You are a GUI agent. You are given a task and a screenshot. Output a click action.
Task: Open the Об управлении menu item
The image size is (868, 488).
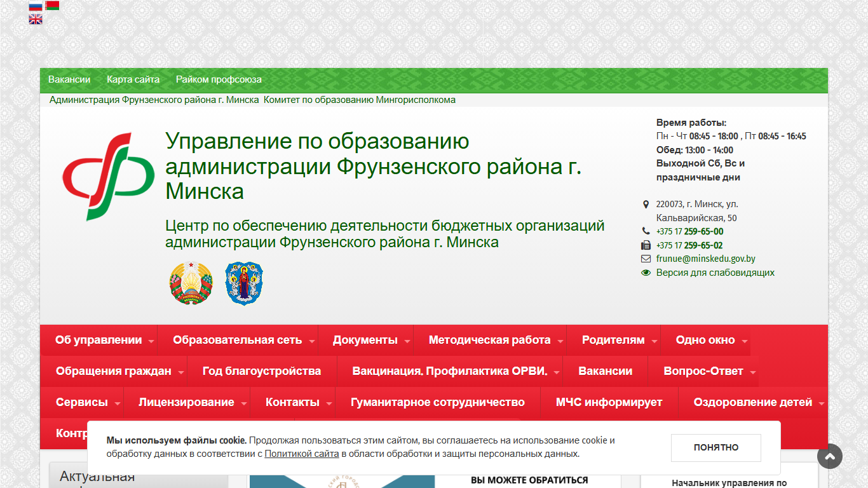98,340
